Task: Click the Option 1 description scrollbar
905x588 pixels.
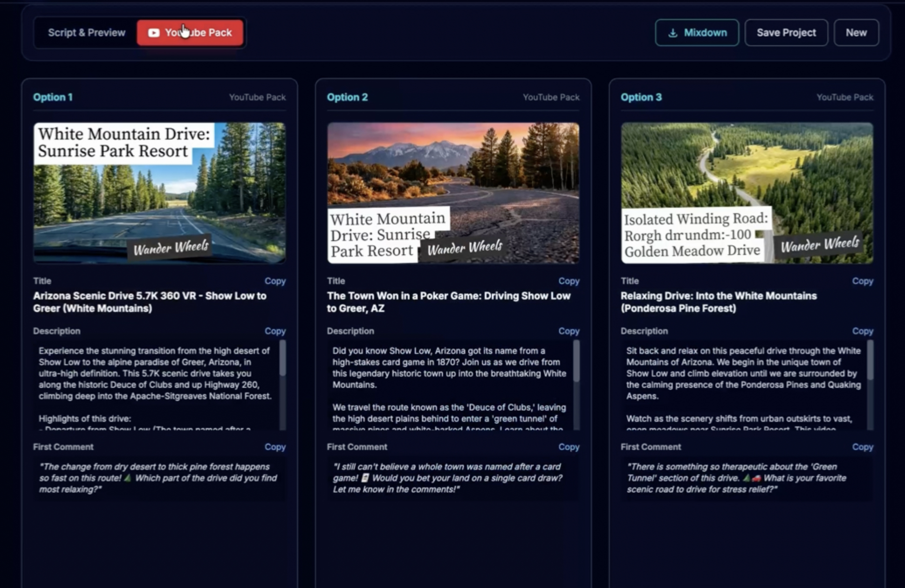Action: coord(282,359)
